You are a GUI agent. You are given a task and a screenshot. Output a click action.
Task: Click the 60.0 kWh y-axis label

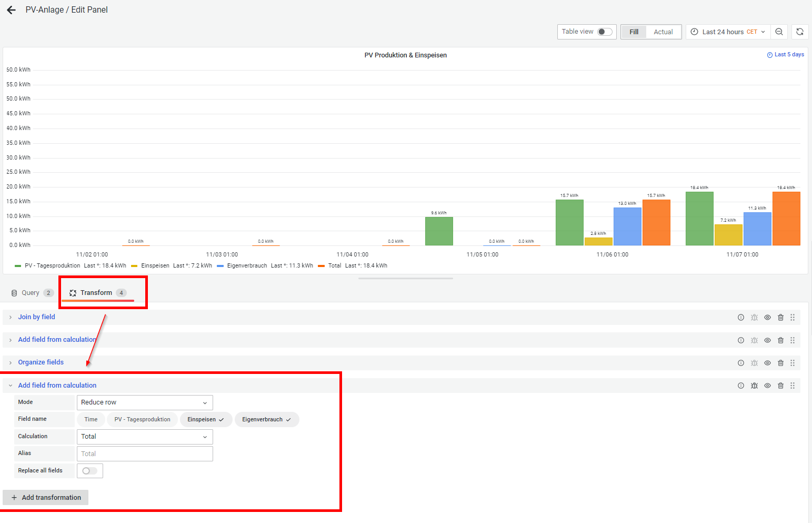click(18, 70)
